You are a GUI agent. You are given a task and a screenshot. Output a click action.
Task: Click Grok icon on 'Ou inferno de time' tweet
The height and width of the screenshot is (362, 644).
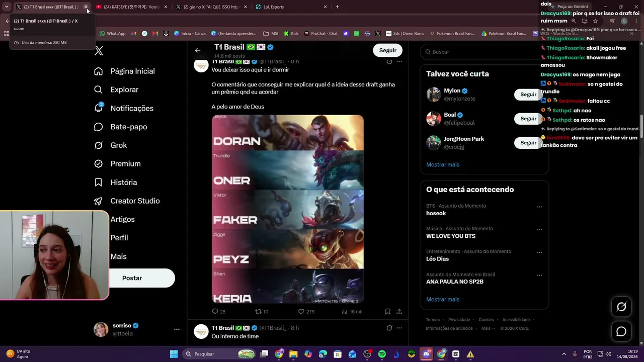pos(389,328)
